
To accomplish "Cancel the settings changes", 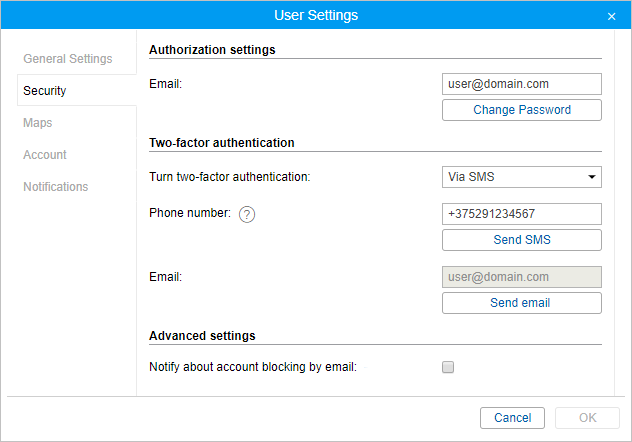I will tap(512, 418).
